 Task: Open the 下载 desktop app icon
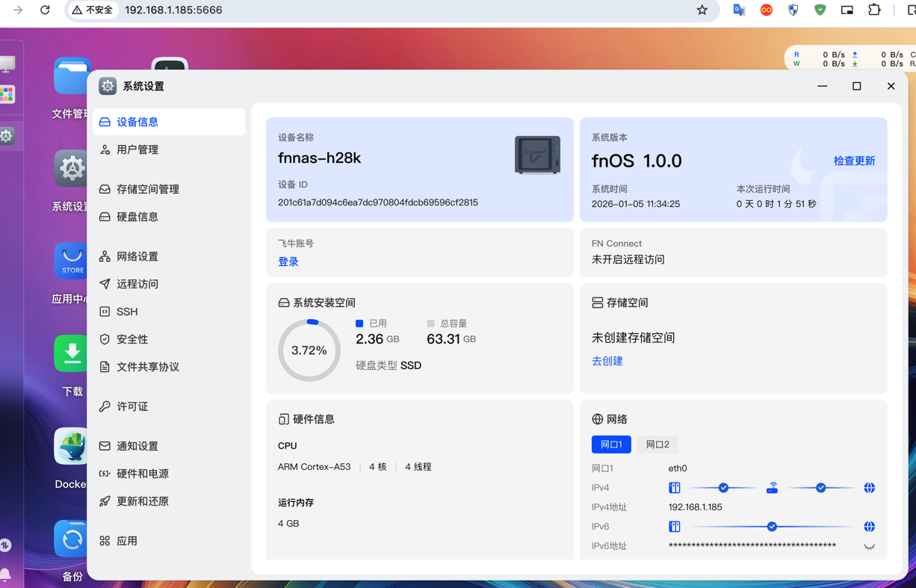click(72, 354)
